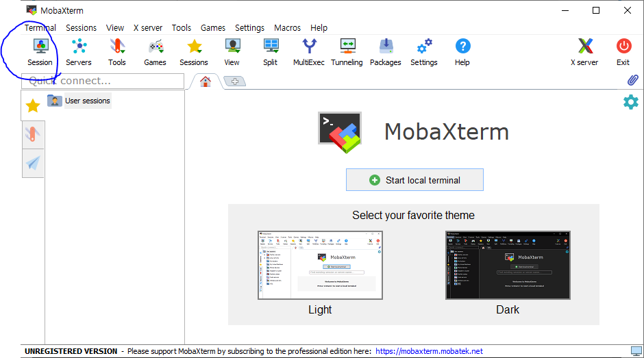Open the Tools menu
This screenshot has width=644, height=358.
pos(182,27)
